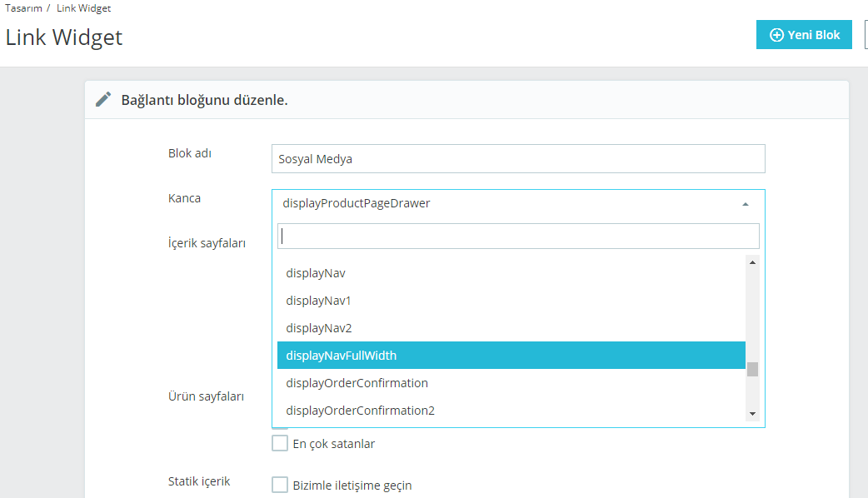Open the Tasarım breadcrumb link

click(23, 8)
